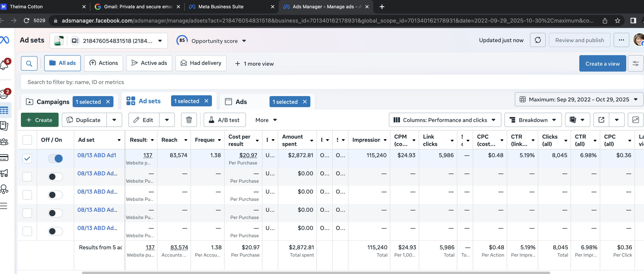Image resolution: width=644 pixels, height=274 pixels.
Task: Check the select-all header checkbox
Action: pos(27,140)
